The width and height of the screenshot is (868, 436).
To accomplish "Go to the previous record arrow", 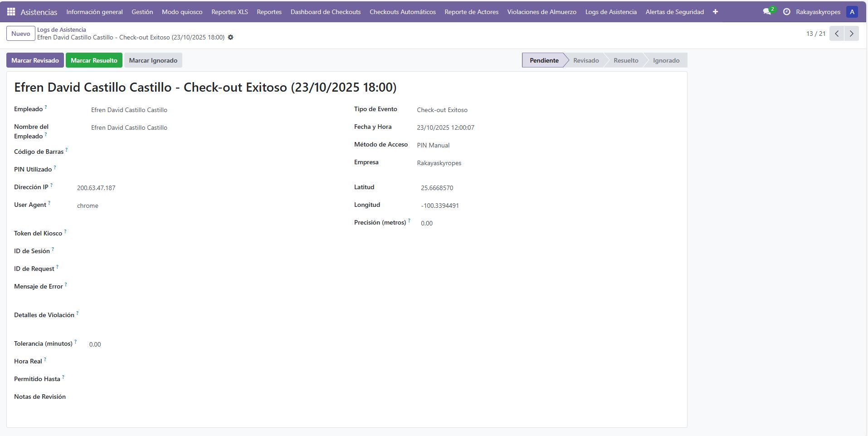I will click(837, 34).
